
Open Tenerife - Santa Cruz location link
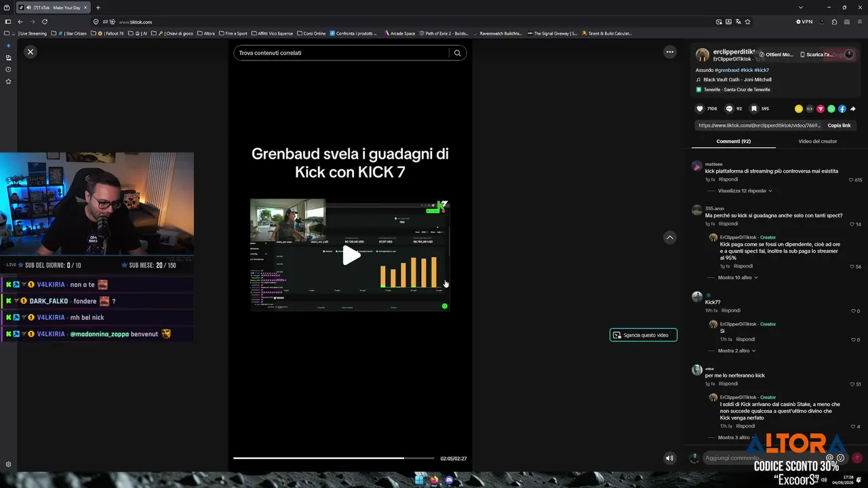pos(736,89)
